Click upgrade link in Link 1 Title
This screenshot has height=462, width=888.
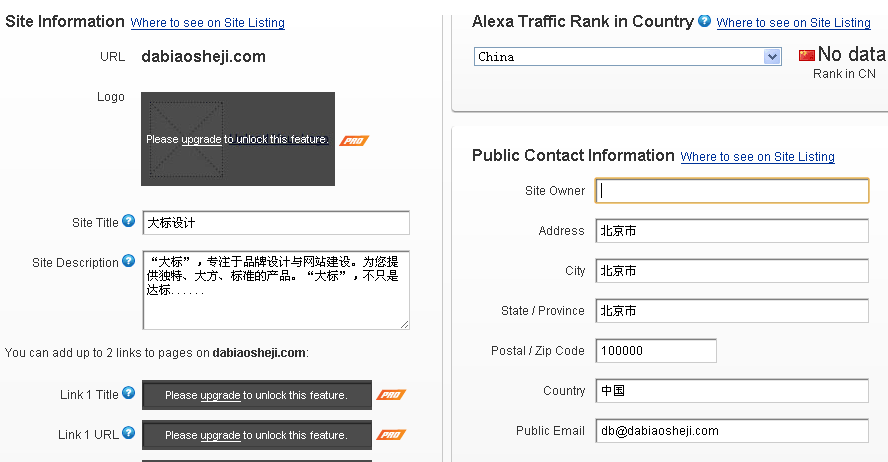(220, 395)
